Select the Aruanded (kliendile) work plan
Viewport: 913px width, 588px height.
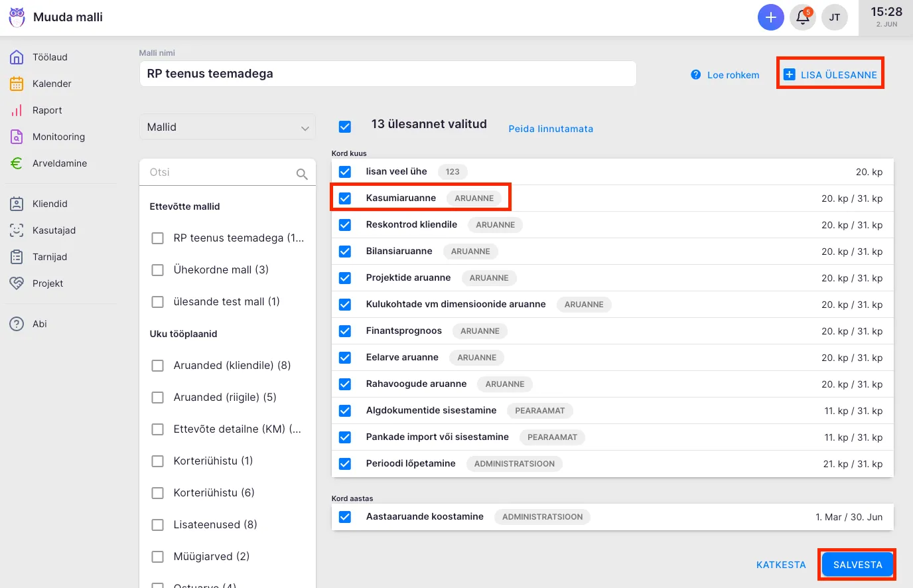pyautogui.click(x=158, y=366)
